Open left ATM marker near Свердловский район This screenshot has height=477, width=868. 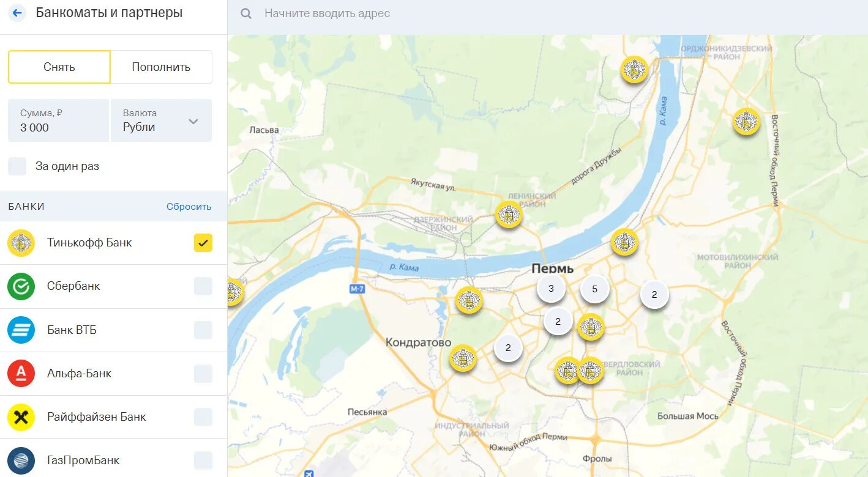[x=567, y=371]
